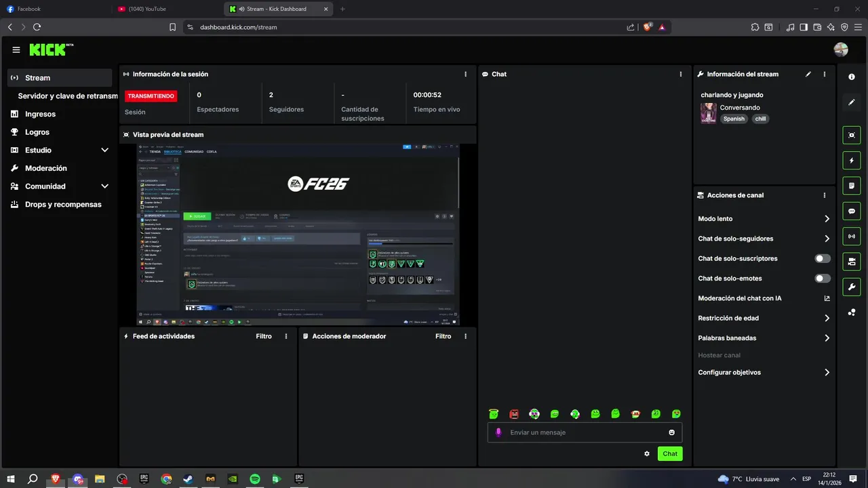868x488 pixels.
Task: Click the purple microphone icon in chat input
Action: 498,432
